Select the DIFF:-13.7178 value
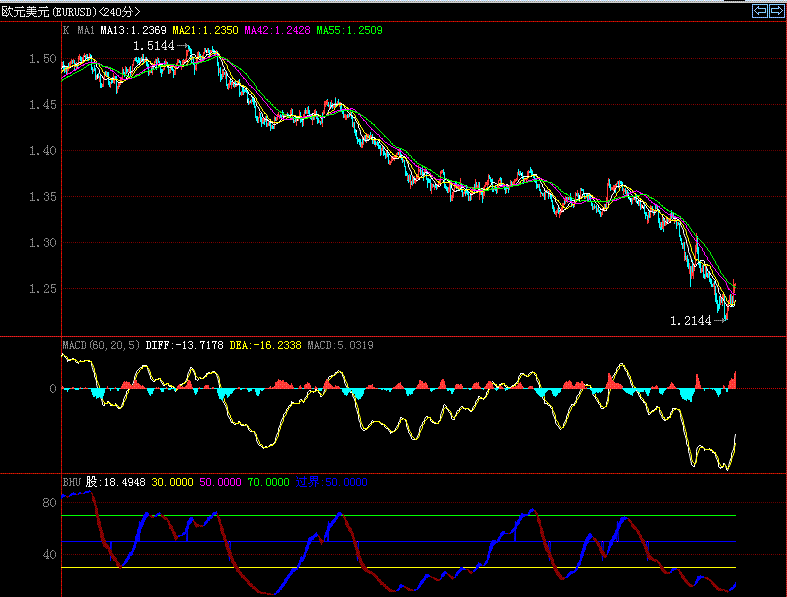 tap(184, 345)
